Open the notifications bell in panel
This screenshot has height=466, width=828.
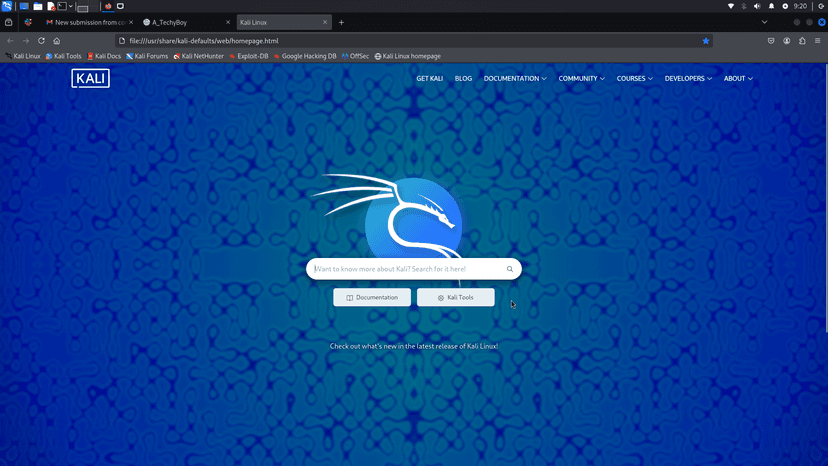[x=771, y=6]
